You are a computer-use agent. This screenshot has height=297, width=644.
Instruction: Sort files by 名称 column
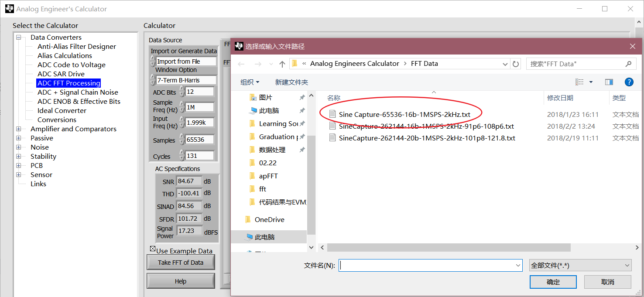coord(334,98)
